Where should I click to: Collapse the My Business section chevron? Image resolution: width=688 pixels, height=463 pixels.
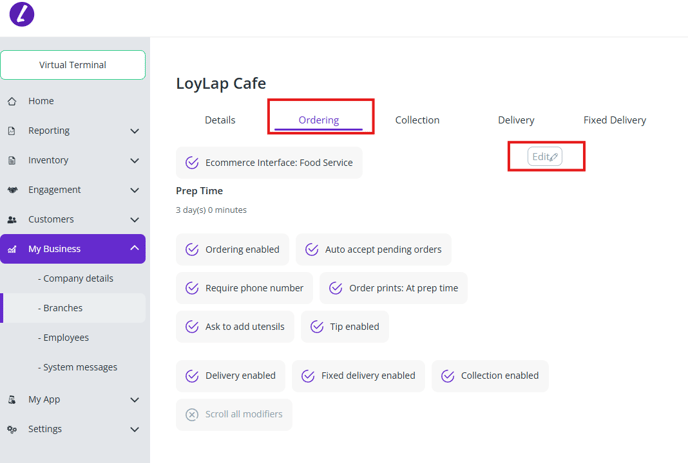point(135,249)
